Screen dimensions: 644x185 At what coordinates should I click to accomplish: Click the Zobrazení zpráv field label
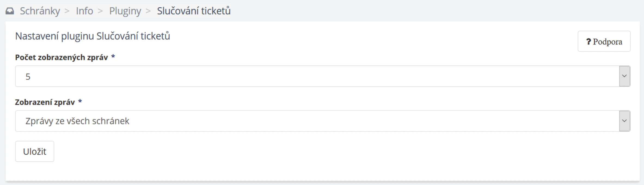click(x=45, y=102)
